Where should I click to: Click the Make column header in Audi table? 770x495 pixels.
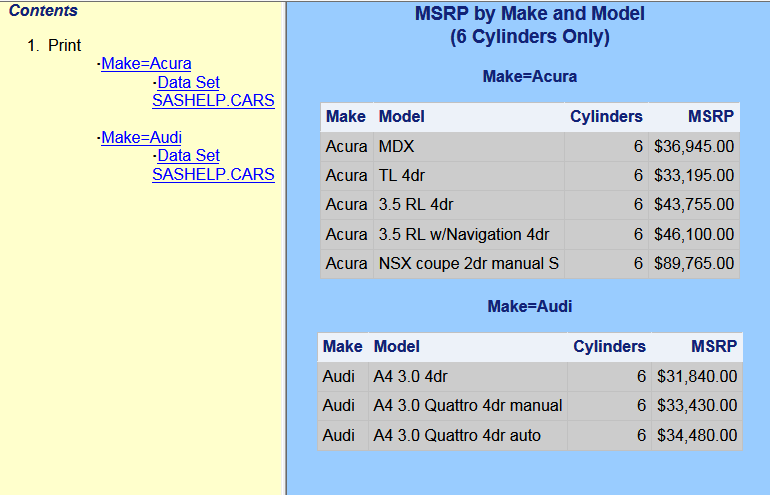click(342, 347)
